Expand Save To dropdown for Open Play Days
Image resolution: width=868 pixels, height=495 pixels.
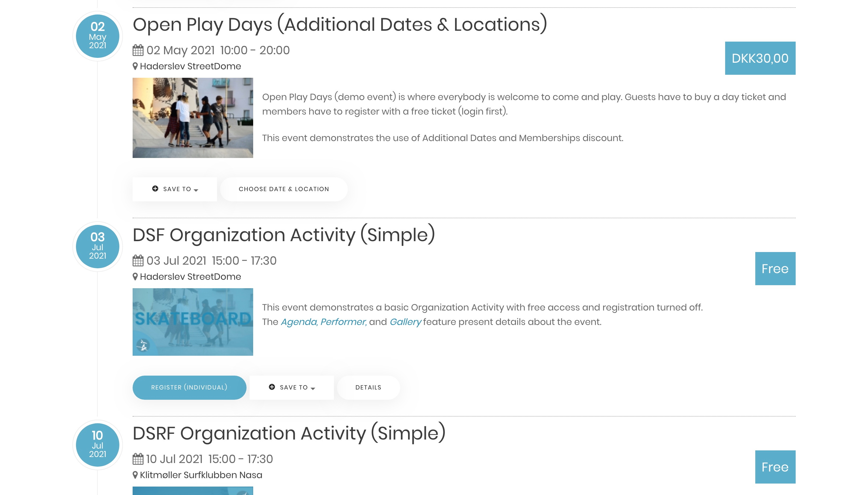(x=175, y=189)
